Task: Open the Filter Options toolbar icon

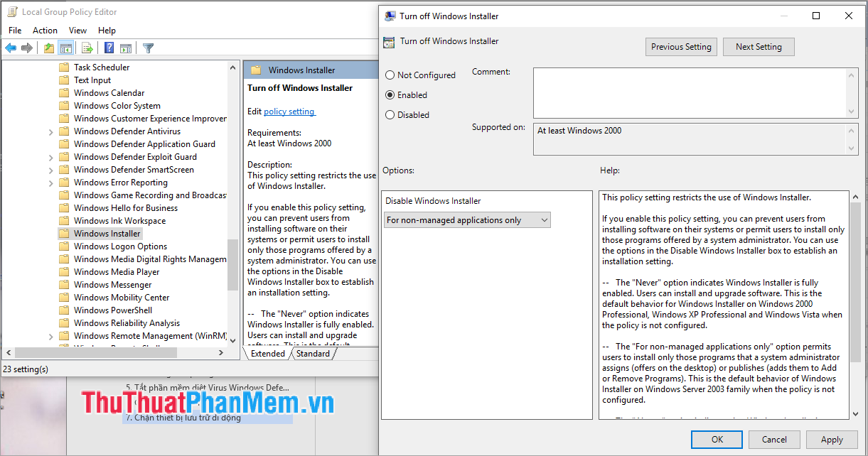Action: 147,48
